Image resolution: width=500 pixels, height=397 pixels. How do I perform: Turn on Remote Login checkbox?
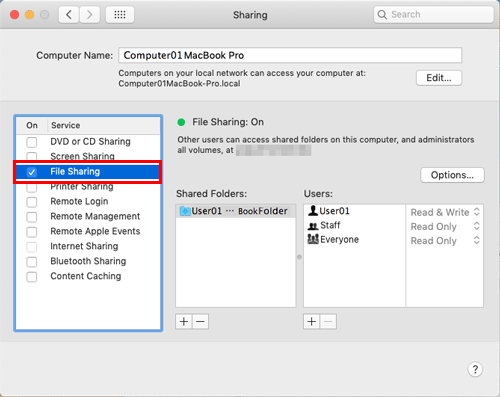click(32, 202)
